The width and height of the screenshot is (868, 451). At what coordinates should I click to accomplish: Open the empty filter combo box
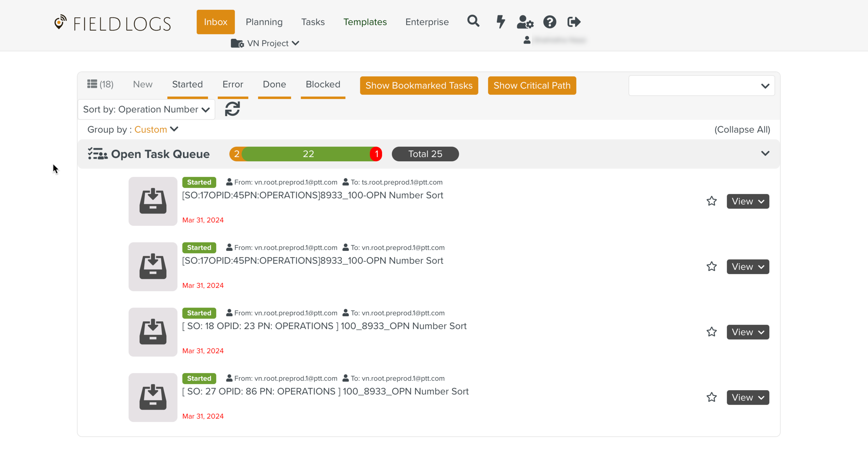point(701,86)
